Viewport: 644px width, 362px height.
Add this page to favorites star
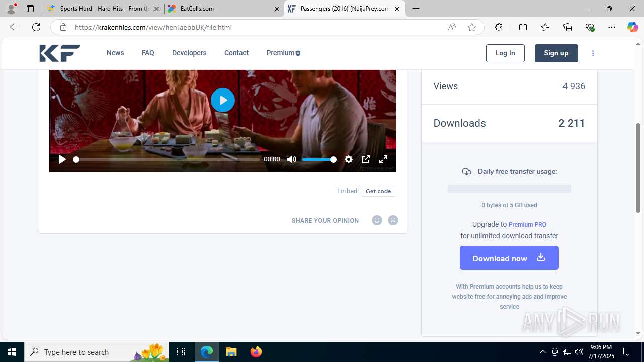pos(471,27)
